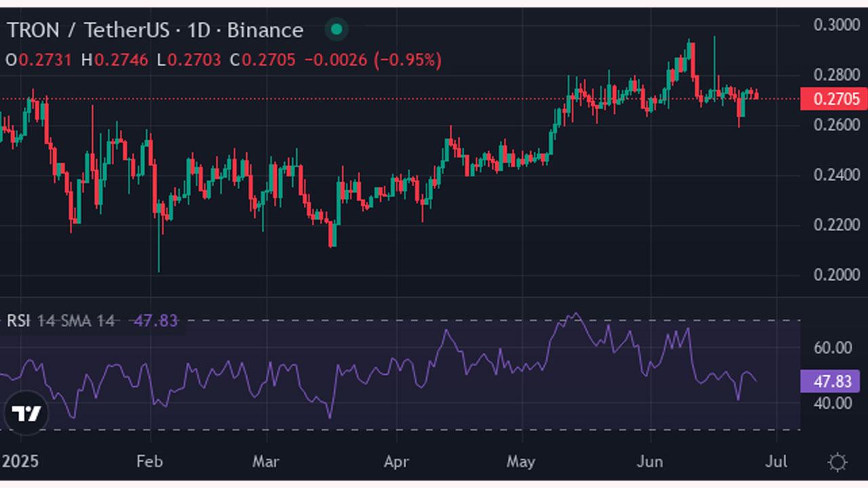Click the Jul label on time axis
This screenshot has height=488, width=868.
(776, 462)
